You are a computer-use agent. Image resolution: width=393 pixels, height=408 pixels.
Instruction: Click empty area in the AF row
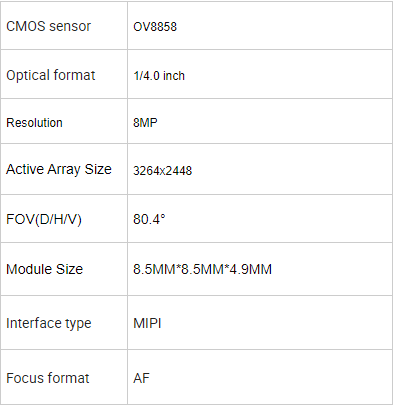[x=270, y=377]
